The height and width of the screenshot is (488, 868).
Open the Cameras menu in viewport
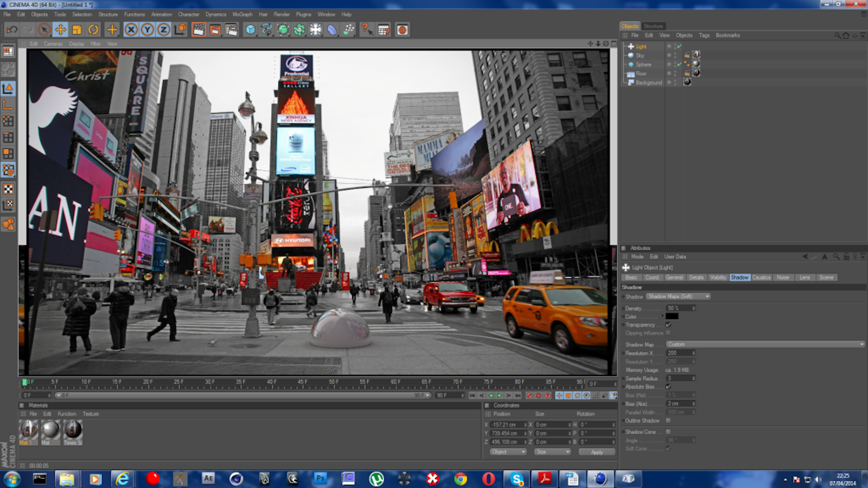point(53,44)
